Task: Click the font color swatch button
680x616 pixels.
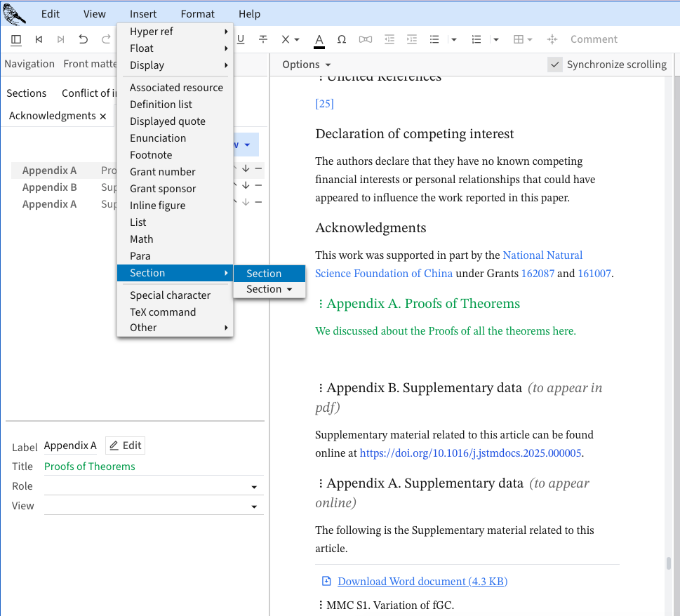Action: point(319,40)
